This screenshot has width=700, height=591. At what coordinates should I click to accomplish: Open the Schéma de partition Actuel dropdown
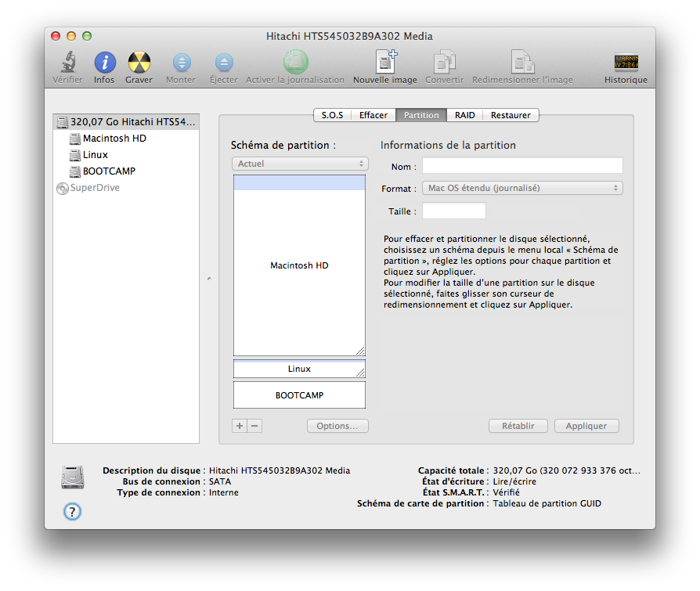tap(300, 164)
